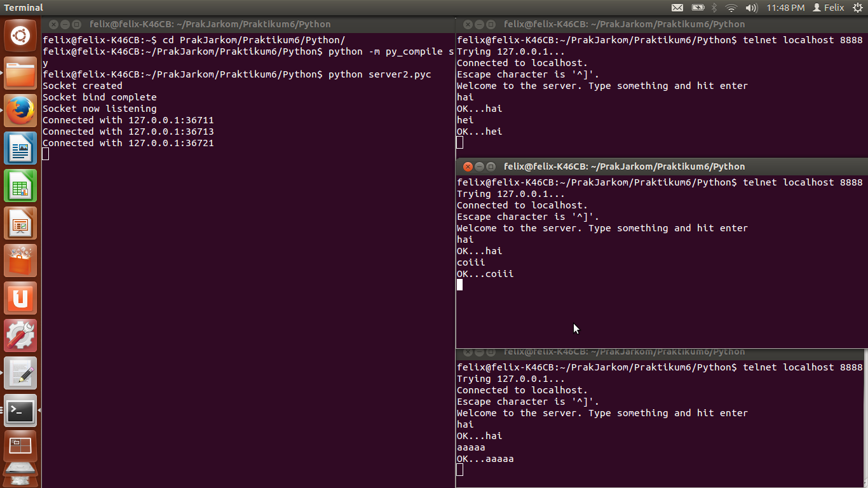This screenshot has width=868, height=488.
Task: Click the typed 'hei' input line
Action: [x=465, y=120]
